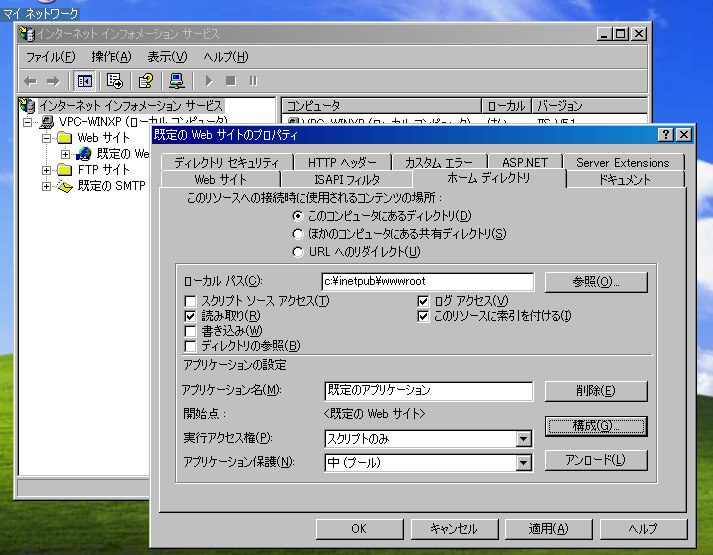Toggle the console tree show/hide toolbar icon
Screen dimensions: 713x555
[x=85, y=81]
